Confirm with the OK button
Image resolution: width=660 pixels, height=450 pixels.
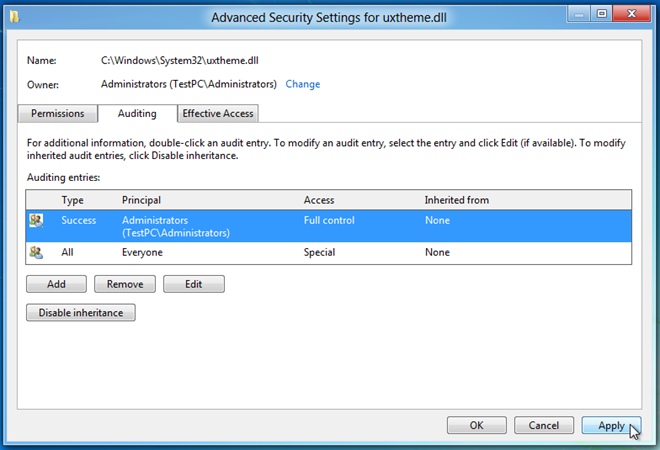(x=477, y=425)
